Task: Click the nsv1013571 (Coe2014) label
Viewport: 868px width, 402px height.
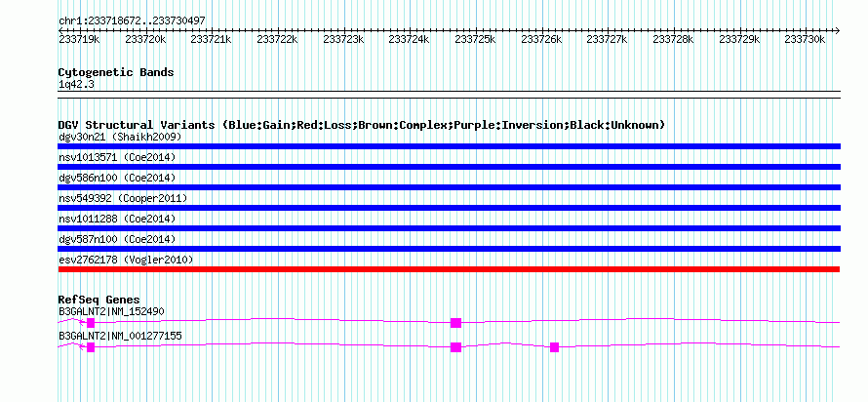Action: [117, 157]
